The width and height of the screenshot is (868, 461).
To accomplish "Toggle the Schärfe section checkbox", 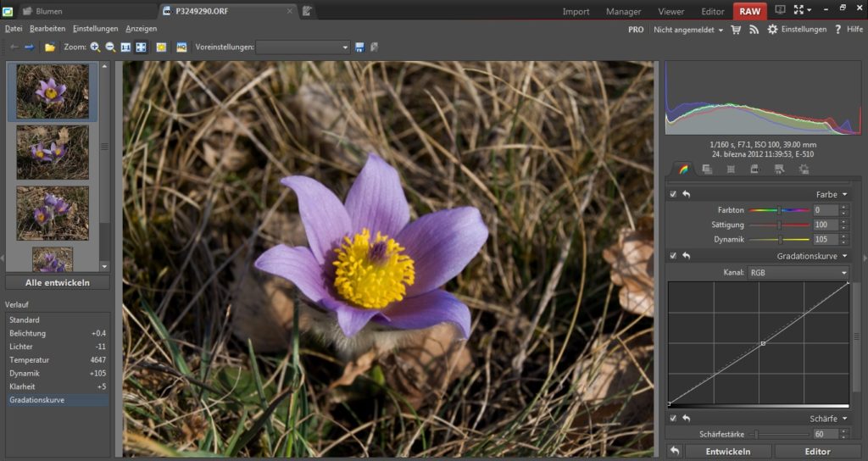I will point(673,419).
